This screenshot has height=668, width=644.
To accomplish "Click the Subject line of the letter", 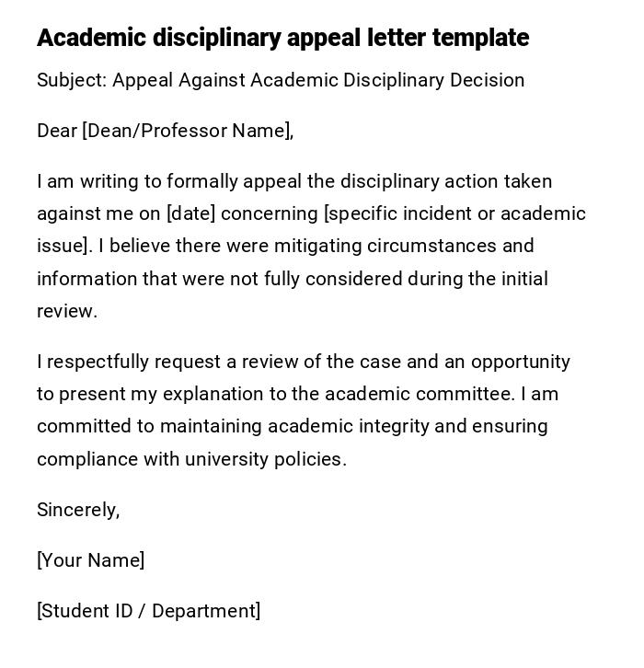I will point(281,80).
